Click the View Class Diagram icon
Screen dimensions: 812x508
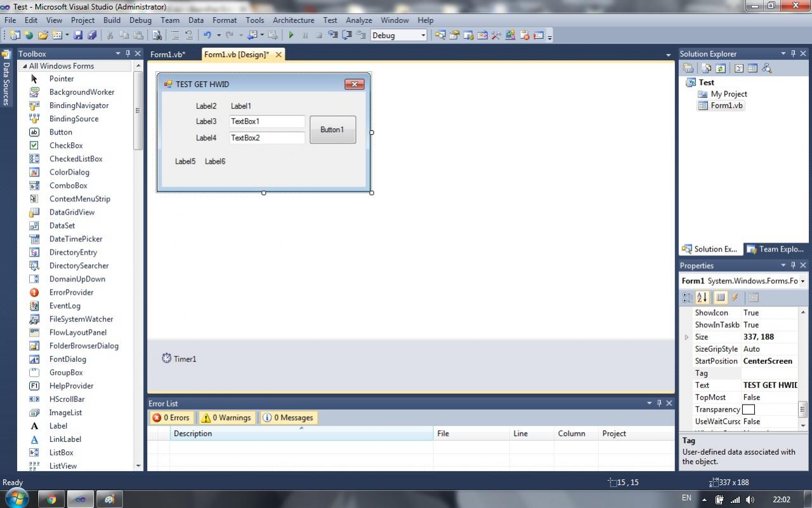(767, 69)
